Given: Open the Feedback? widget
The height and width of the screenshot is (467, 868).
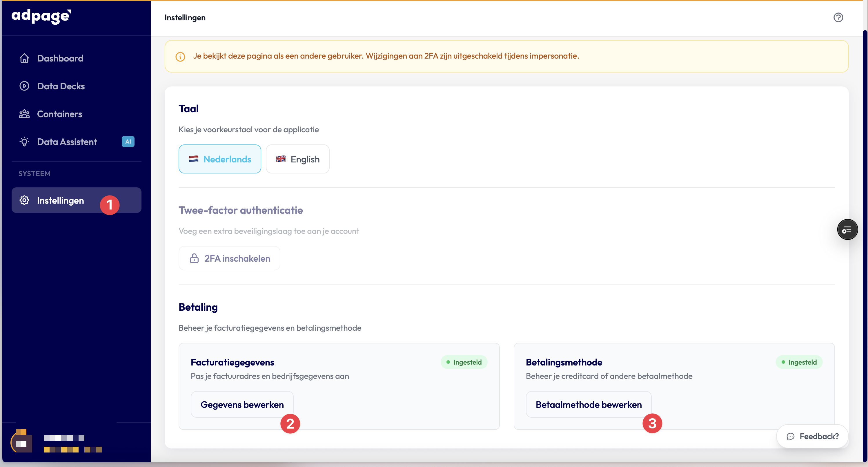Looking at the screenshot, I should pos(812,436).
